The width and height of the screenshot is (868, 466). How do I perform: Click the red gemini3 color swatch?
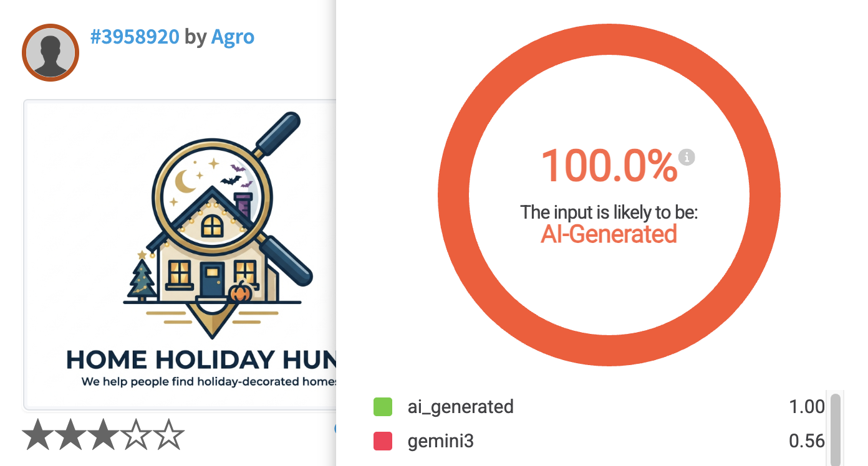click(383, 441)
